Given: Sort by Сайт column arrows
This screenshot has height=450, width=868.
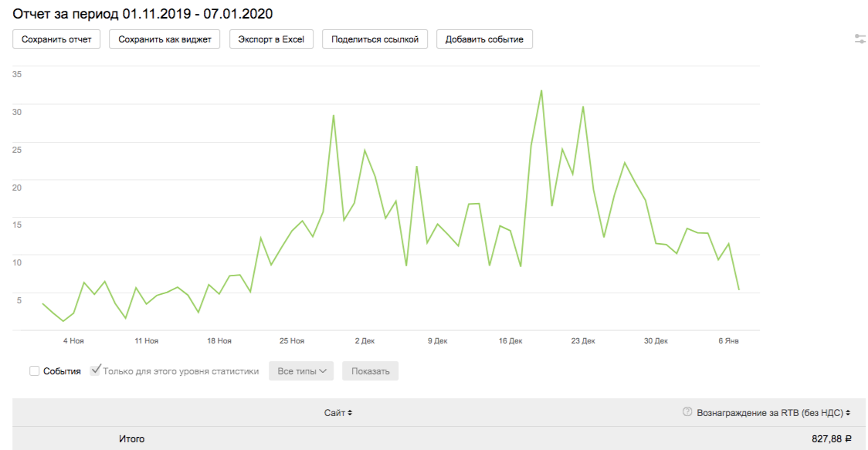Looking at the screenshot, I should click(350, 413).
